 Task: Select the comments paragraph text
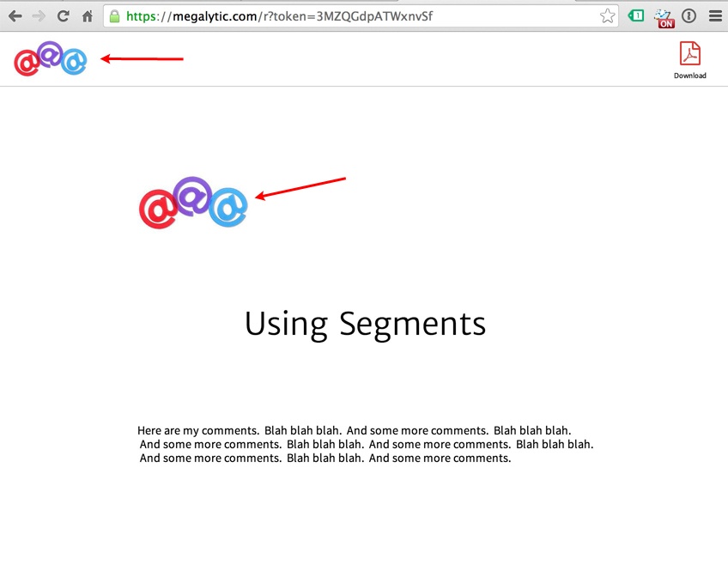point(364,444)
